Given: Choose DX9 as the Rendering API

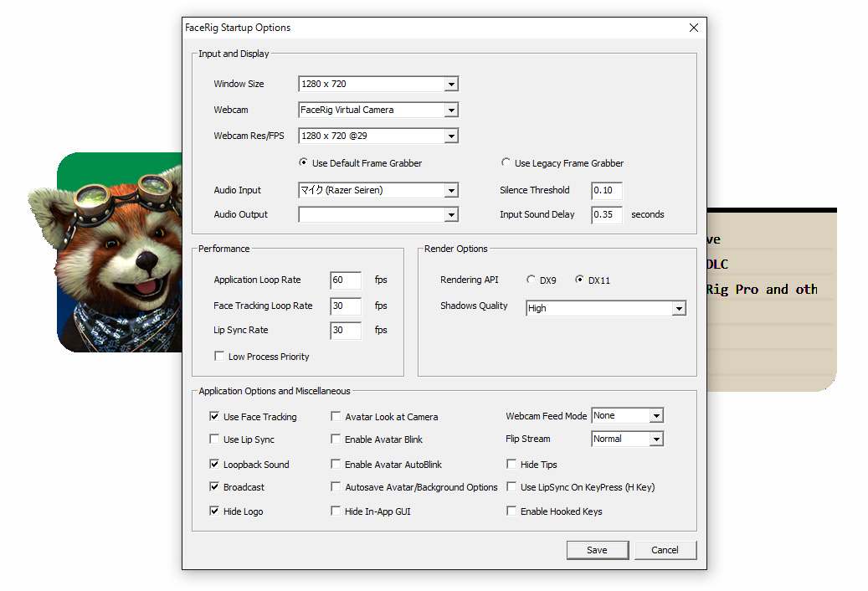Looking at the screenshot, I should [532, 280].
